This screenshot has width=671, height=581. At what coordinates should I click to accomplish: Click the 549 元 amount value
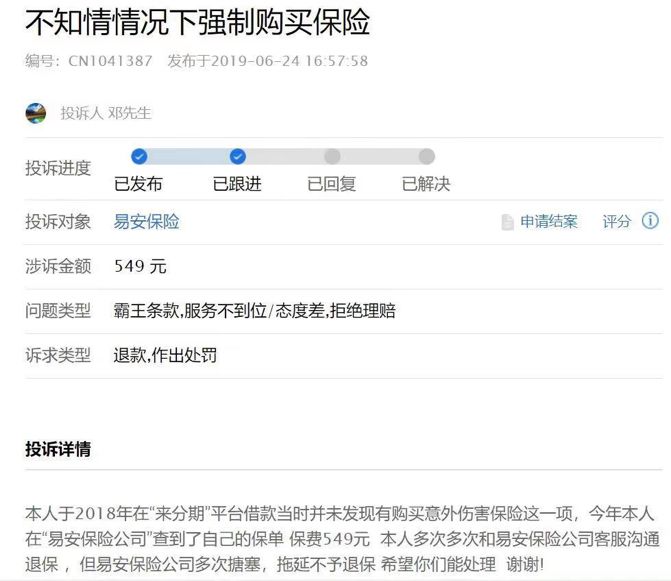[x=141, y=267]
